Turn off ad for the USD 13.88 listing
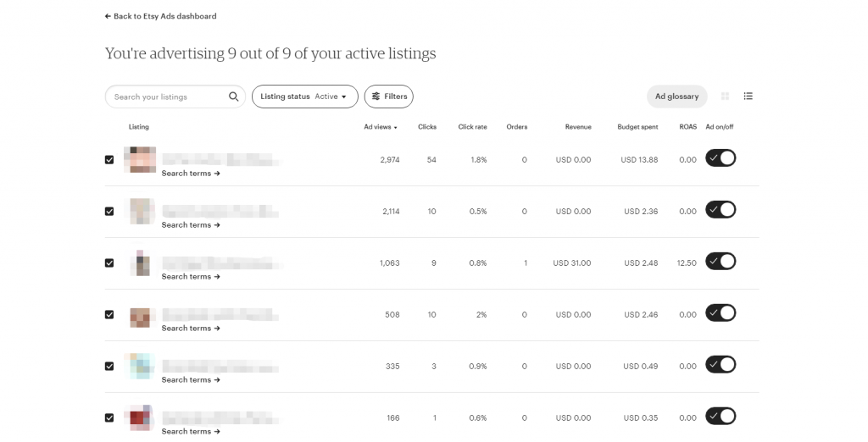868x442 pixels. pyautogui.click(x=721, y=158)
